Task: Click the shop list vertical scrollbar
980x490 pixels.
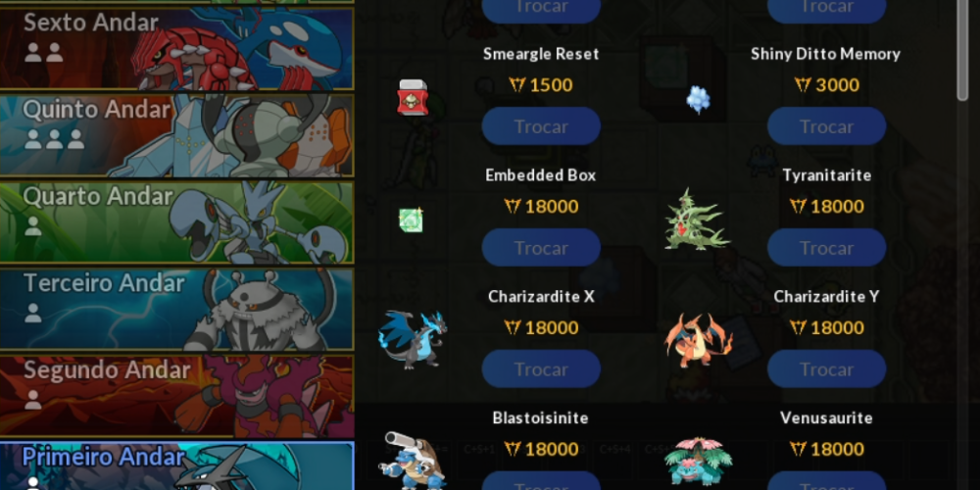Action: point(962,50)
